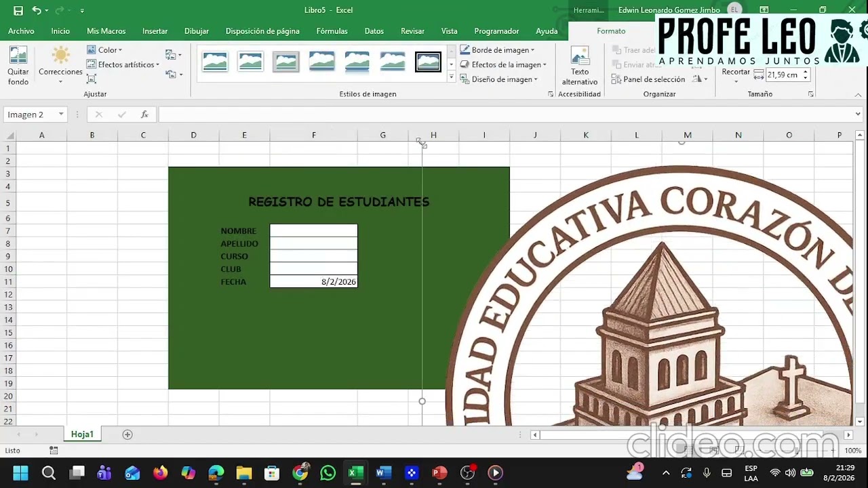Click the date cell 8/2/2026
The image size is (868, 488).
(x=313, y=282)
